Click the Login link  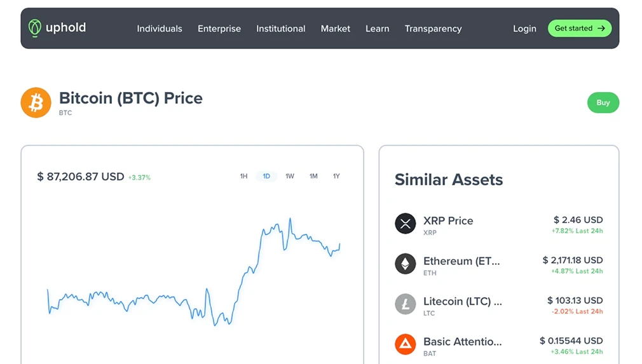(x=524, y=29)
